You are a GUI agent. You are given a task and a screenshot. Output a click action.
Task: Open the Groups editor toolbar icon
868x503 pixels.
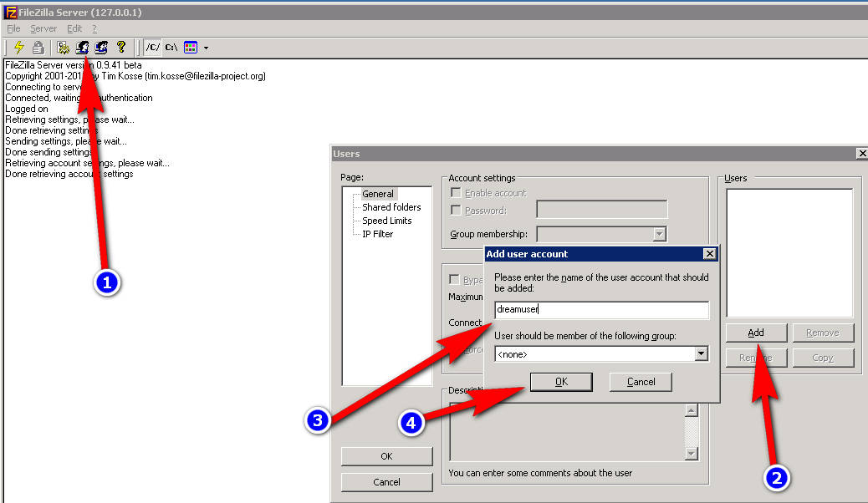[x=101, y=48]
